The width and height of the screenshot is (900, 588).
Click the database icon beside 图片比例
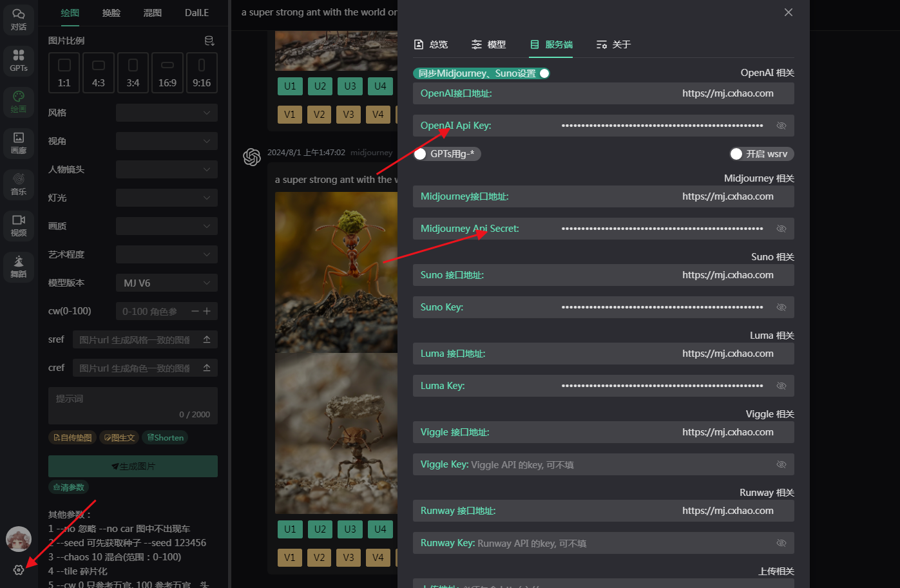click(x=209, y=41)
